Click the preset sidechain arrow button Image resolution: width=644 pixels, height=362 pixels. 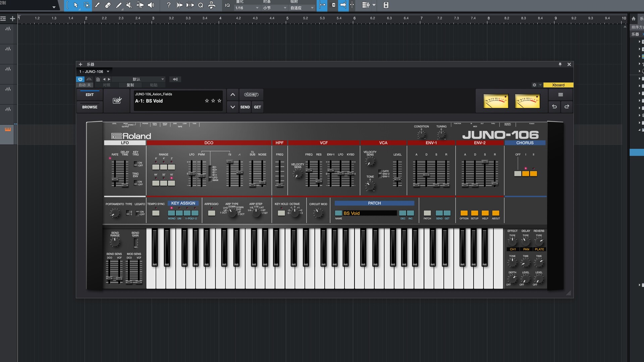click(x=175, y=79)
